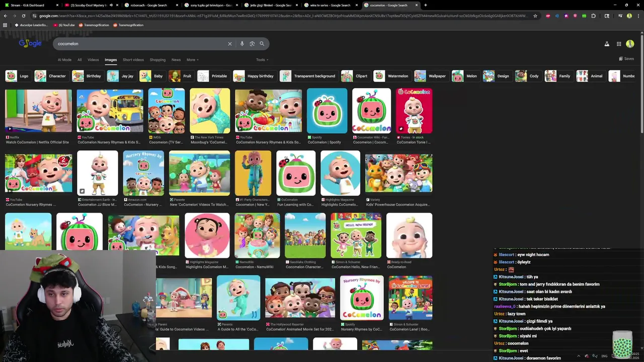
Task: Filter images by Melon chip
Action: (465, 76)
